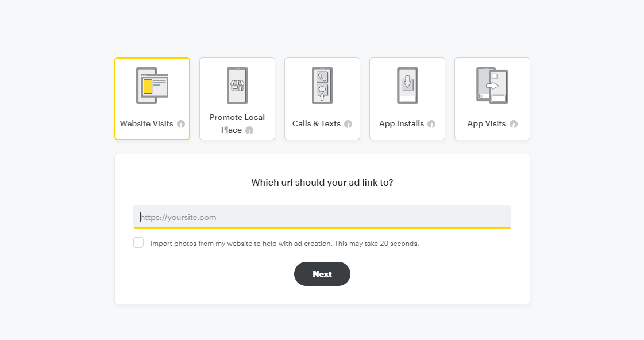Image resolution: width=644 pixels, height=340 pixels.
Task: Focus the https://yoursite.com URL field
Action: [x=322, y=217]
